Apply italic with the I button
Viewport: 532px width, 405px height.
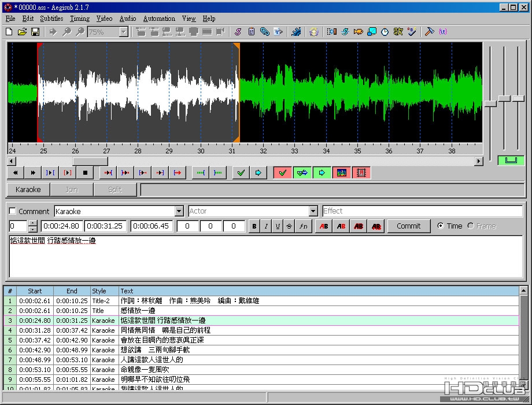(x=266, y=226)
